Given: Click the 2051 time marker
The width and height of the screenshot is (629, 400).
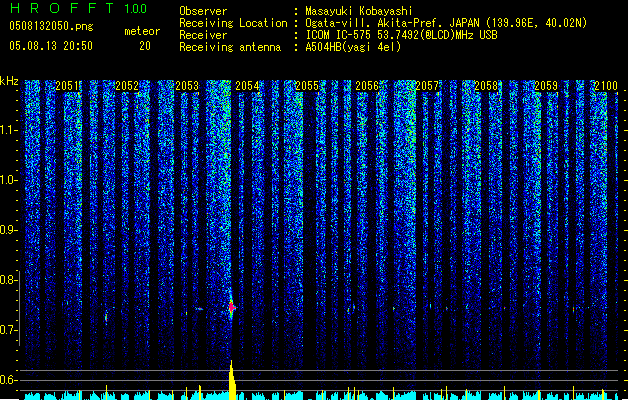Looking at the screenshot, I should [67, 86].
